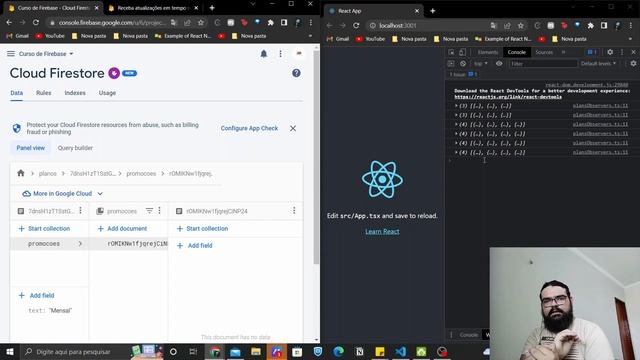Open console settings gear

pyautogui.click(x=633, y=64)
